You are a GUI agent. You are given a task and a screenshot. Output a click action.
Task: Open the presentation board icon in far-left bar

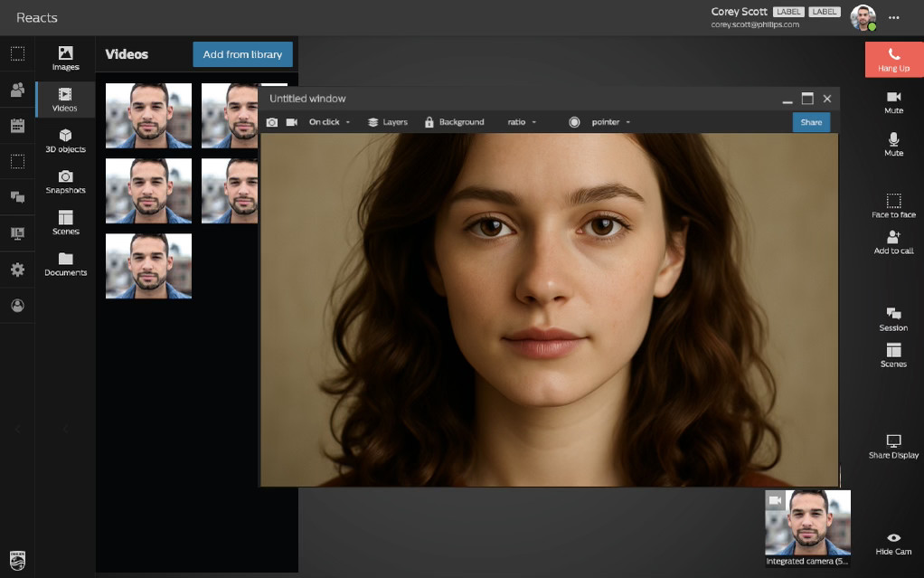tap(18, 233)
